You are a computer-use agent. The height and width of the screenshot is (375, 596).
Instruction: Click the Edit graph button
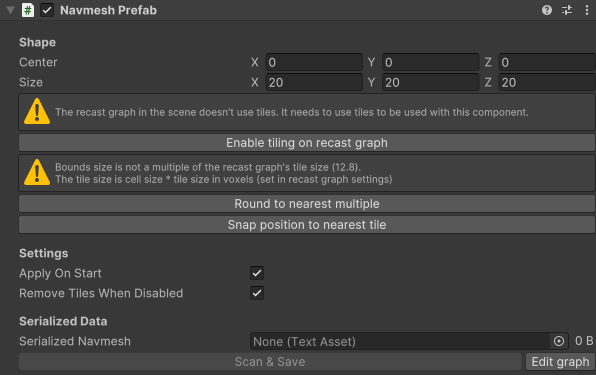(560, 362)
